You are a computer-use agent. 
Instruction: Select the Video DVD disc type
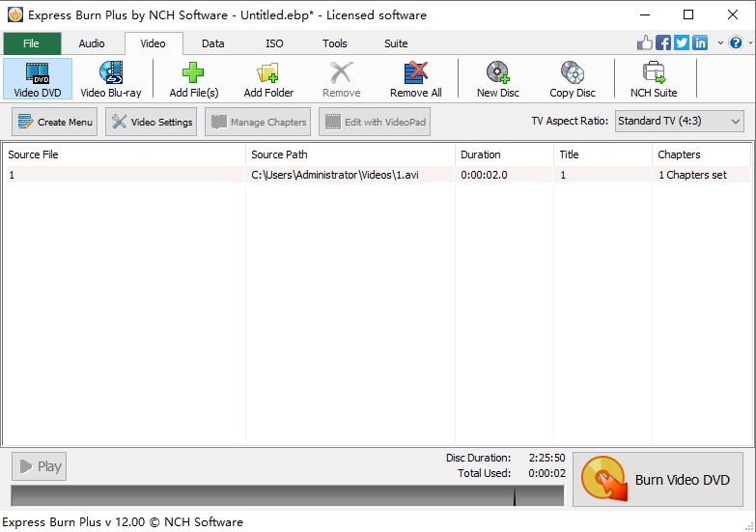pyautogui.click(x=38, y=79)
